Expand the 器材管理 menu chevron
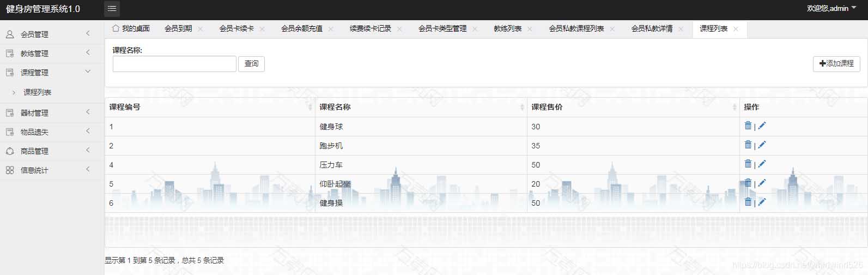 [88, 112]
